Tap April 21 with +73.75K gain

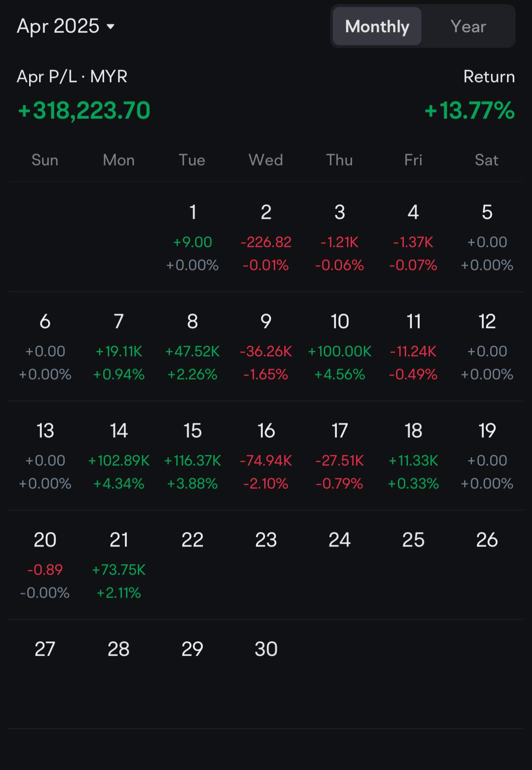click(119, 565)
